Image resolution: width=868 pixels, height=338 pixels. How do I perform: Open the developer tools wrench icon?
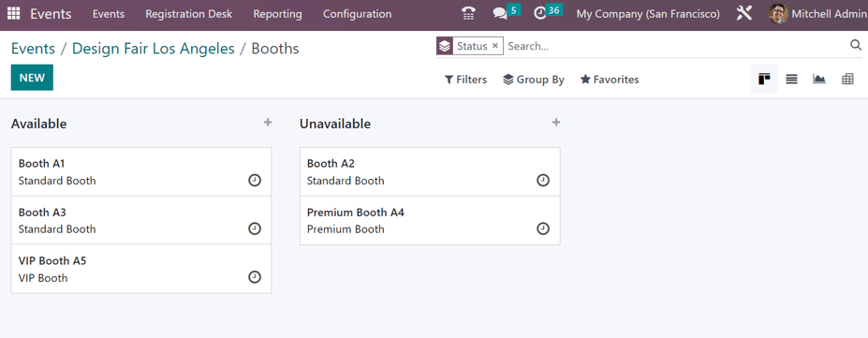pos(744,14)
